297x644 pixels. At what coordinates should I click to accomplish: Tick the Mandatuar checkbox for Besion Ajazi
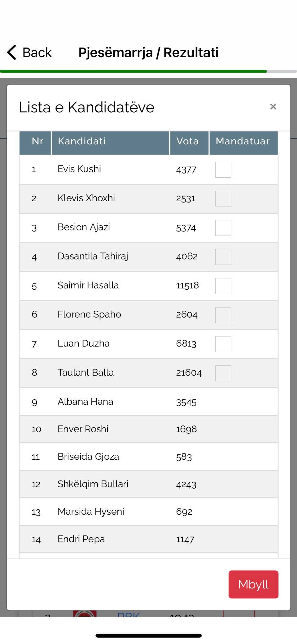[x=223, y=228]
